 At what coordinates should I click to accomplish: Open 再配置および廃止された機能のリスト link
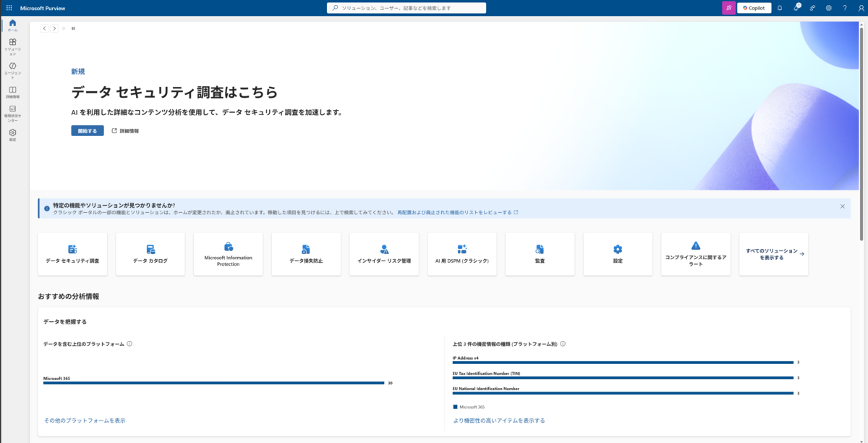pyautogui.click(x=457, y=213)
